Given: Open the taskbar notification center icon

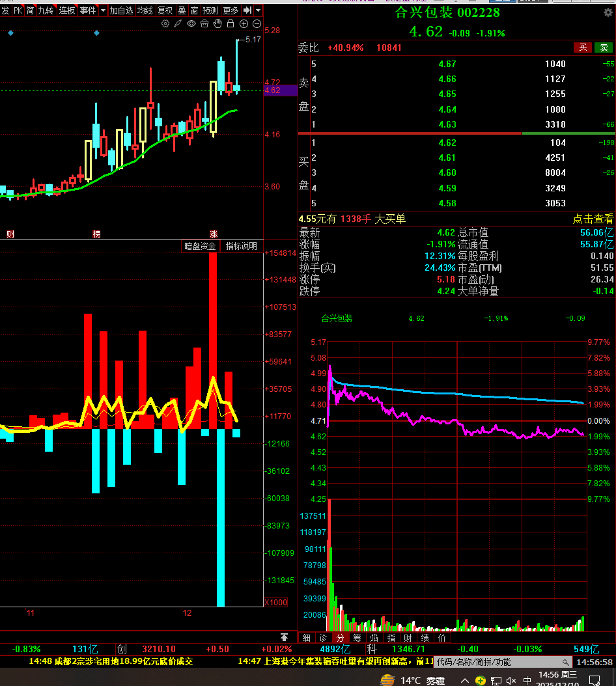Looking at the screenshot, I should click(595, 680).
